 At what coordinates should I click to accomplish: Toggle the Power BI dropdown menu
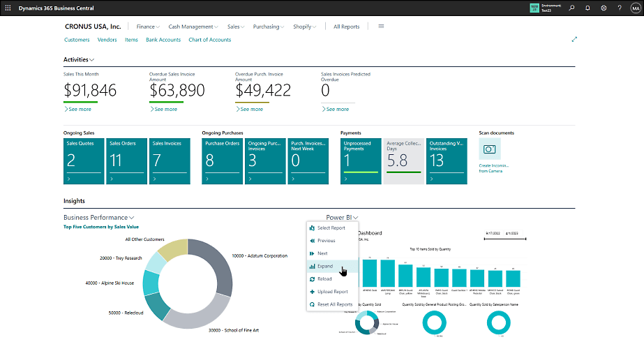click(342, 218)
